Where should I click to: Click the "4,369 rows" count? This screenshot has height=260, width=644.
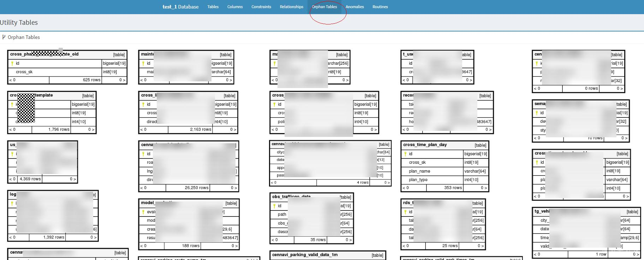pos(30,179)
